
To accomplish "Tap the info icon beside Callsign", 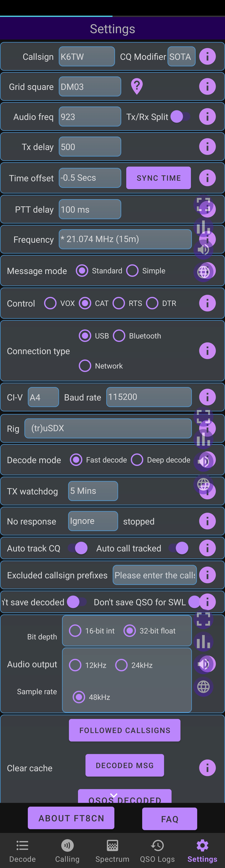I will [x=207, y=56].
